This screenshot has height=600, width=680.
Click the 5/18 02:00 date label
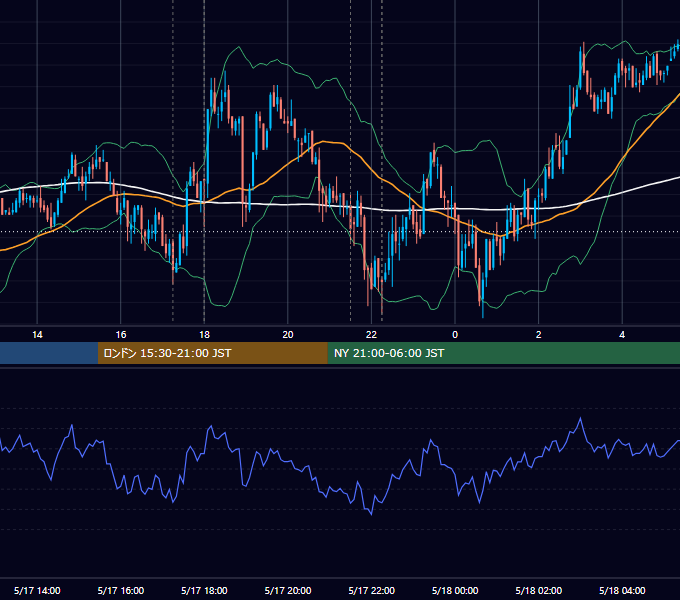coord(539,590)
